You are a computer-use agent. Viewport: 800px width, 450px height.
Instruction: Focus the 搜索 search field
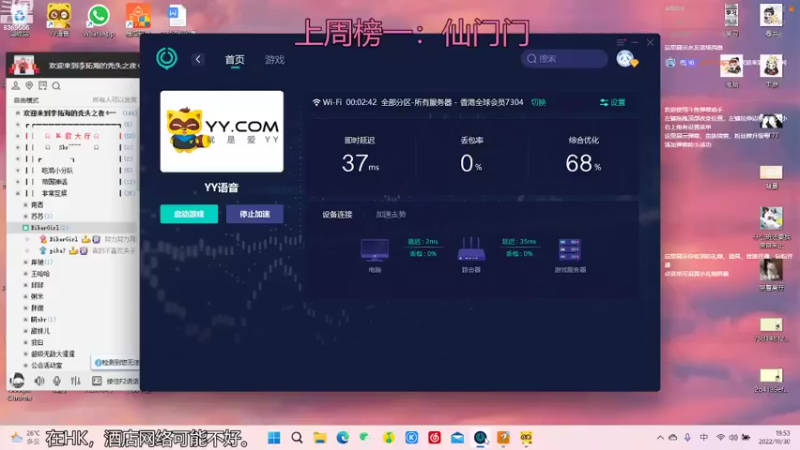564,59
